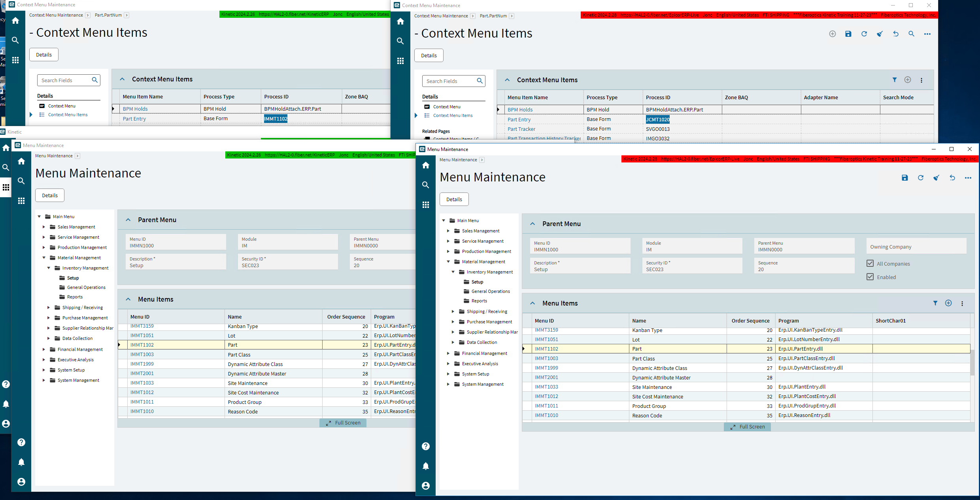Click filter icon in right Menu Items grid
Viewport: 980px width, 500px height.
(935, 303)
